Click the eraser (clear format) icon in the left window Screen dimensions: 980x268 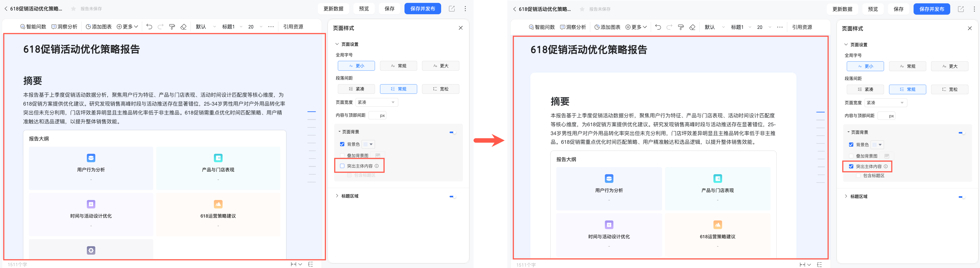pos(183,27)
